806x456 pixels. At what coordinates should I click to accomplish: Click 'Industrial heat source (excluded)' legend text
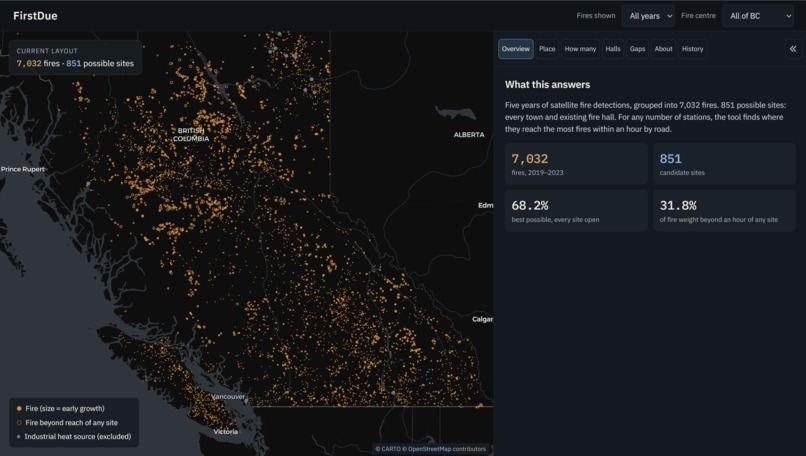[78, 437]
